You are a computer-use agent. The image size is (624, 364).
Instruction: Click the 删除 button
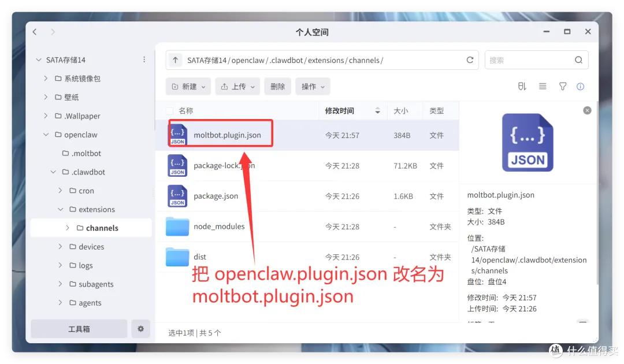point(277,86)
